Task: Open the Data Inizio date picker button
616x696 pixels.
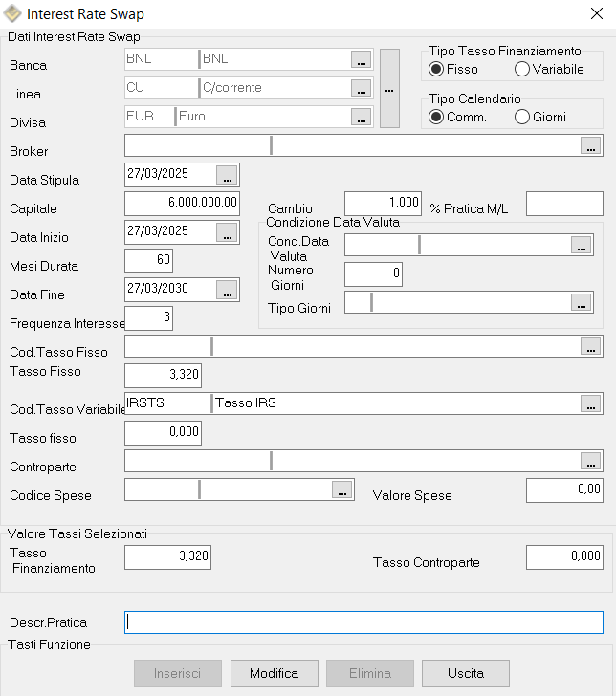Action: point(227,232)
